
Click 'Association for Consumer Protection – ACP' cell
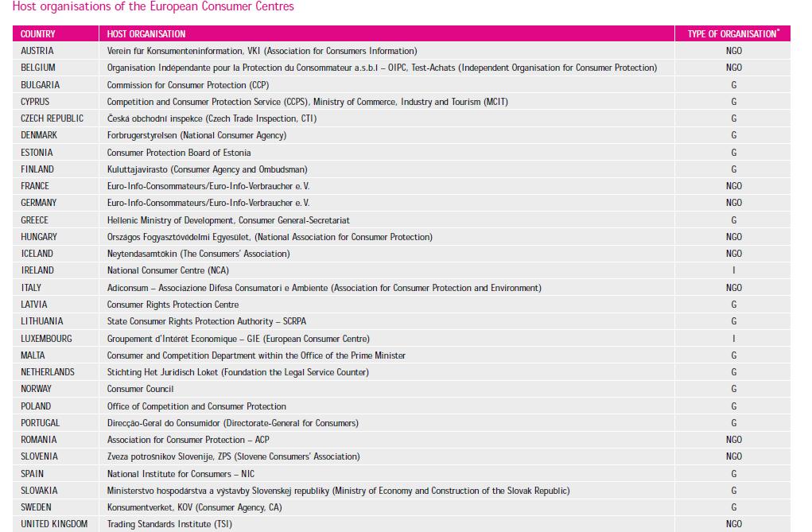(x=387, y=439)
